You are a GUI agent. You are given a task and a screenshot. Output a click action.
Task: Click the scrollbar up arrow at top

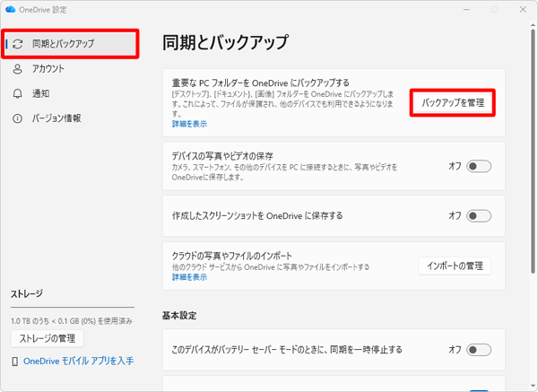coord(533,25)
